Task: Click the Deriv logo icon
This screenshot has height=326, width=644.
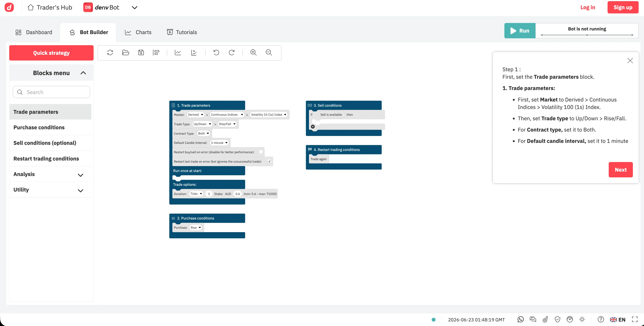Action: point(9,7)
